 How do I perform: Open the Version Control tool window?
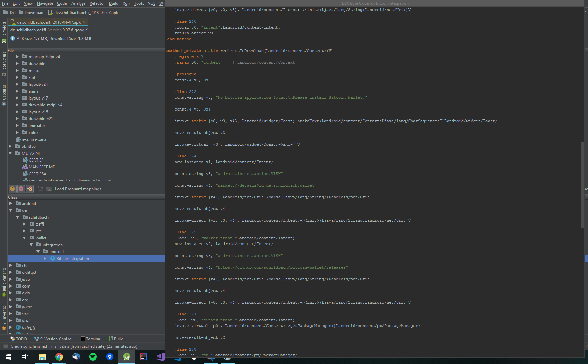tap(53, 339)
